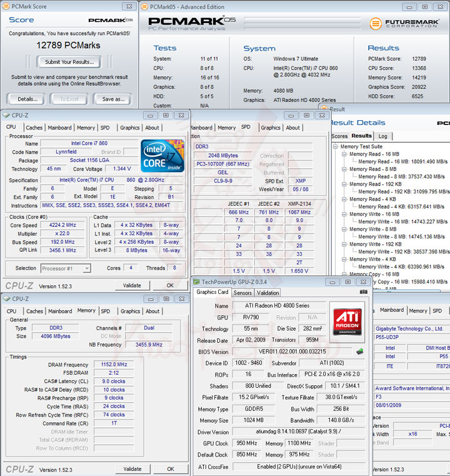Click the 12789 PCMarks score text

click(x=68, y=46)
